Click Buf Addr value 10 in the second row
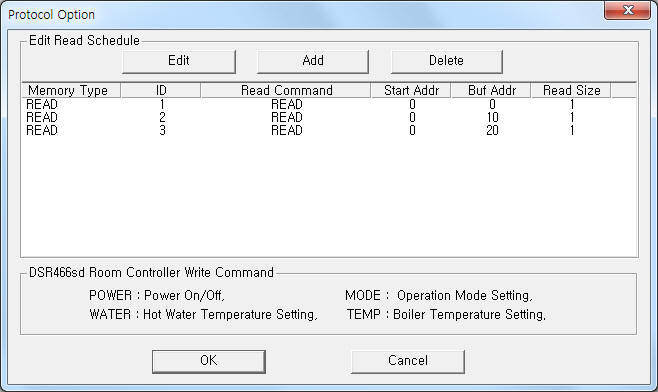 coord(492,118)
